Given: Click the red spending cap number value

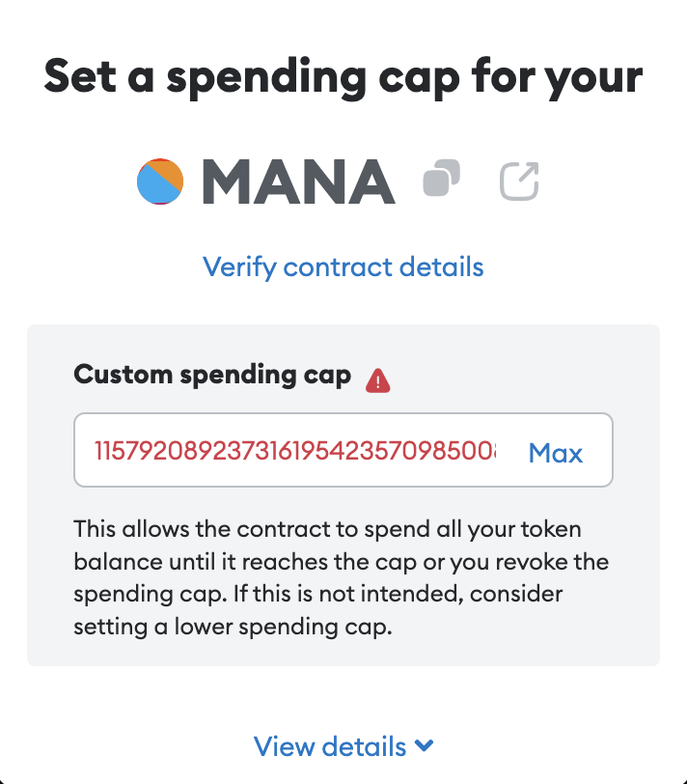Looking at the screenshot, I should pyautogui.click(x=294, y=451).
